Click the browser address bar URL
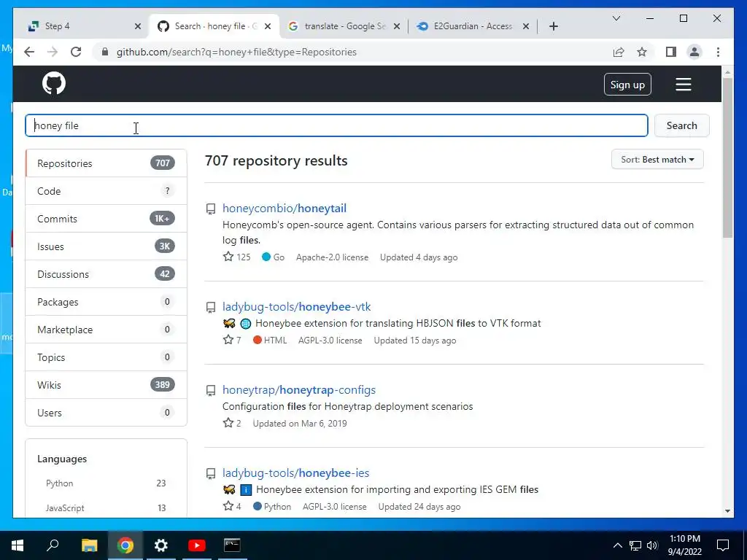747x560 pixels. (236, 52)
